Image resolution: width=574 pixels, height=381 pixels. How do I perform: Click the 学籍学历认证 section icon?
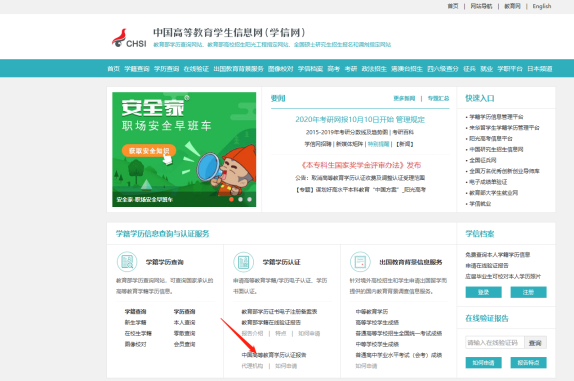(243, 262)
